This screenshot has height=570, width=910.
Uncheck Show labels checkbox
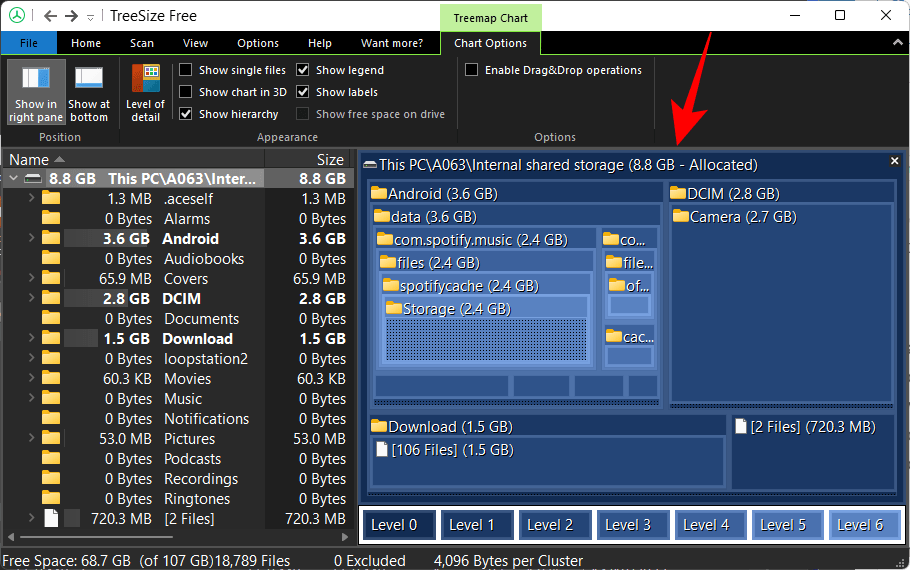pyautogui.click(x=302, y=92)
